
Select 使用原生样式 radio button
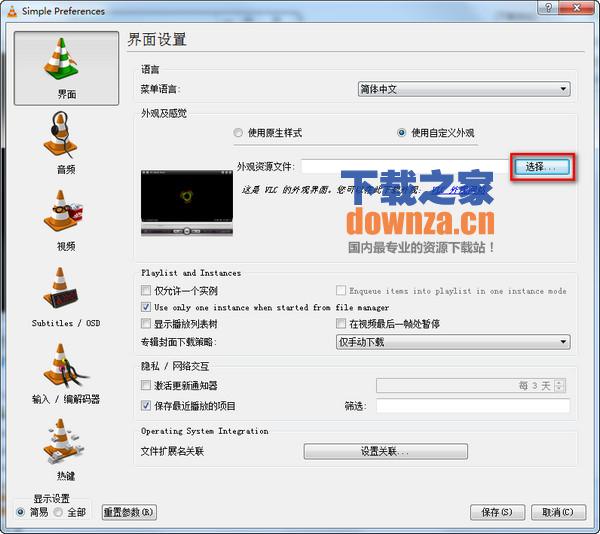[x=238, y=133]
